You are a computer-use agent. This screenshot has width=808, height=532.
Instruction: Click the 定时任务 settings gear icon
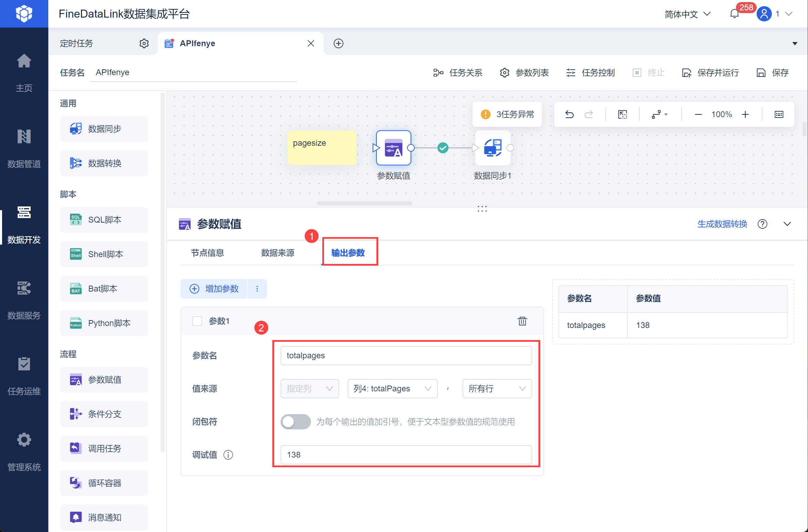click(144, 43)
